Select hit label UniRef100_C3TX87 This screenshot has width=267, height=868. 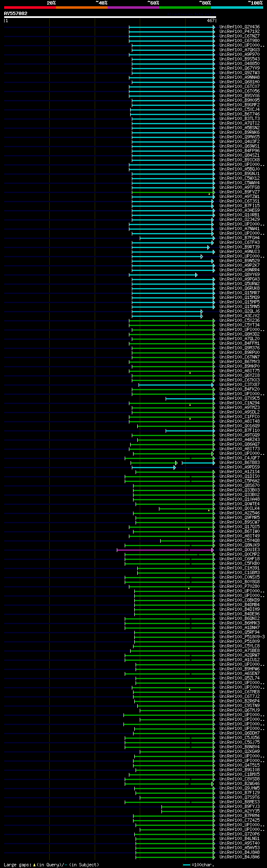239,385
